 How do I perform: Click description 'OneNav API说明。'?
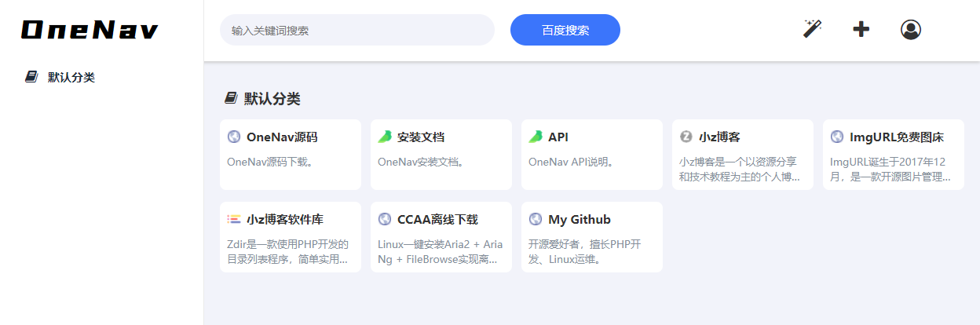point(571,162)
